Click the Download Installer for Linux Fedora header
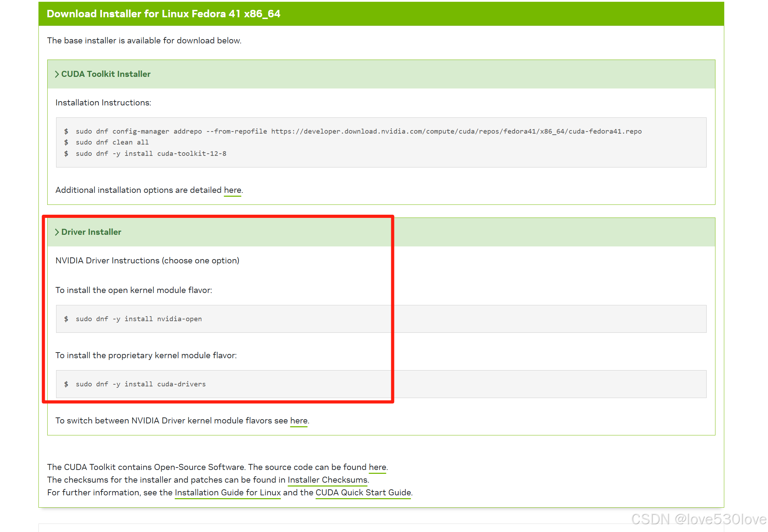 click(163, 14)
